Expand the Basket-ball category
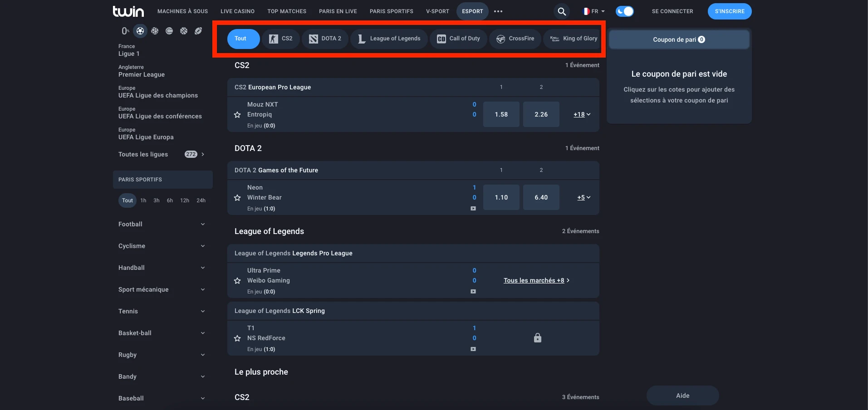868x410 pixels. [162, 333]
